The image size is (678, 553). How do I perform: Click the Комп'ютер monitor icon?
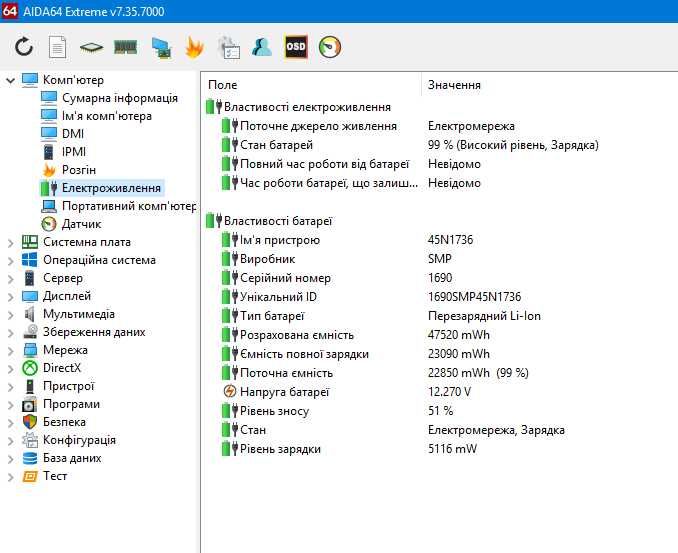(30, 80)
